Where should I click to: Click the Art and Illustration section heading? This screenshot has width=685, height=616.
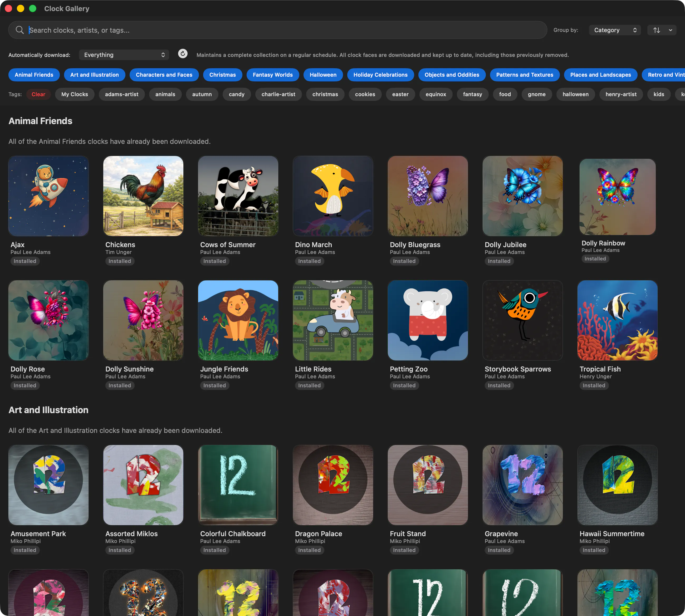click(48, 410)
